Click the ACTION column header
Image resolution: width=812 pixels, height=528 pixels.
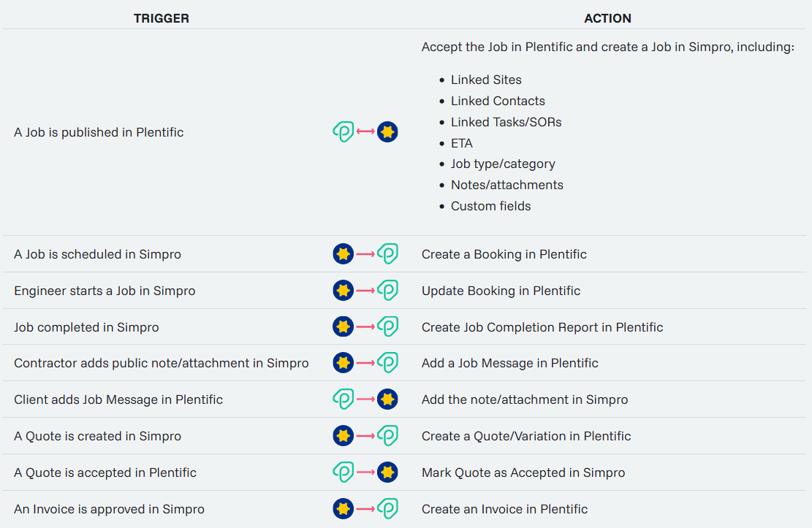(x=607, y=18)
